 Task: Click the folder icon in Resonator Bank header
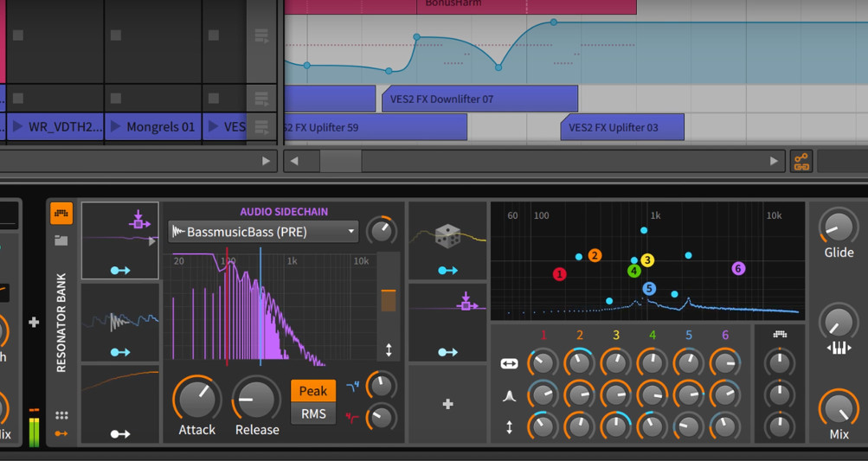click(x=61, y=240)
